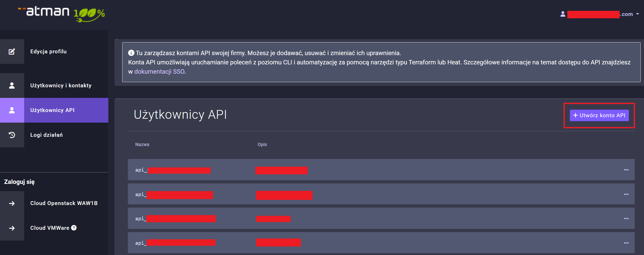Screen dimensions: 644x255
Task: Click the Utwórz konto API button
Action: [x=599, y=115]
